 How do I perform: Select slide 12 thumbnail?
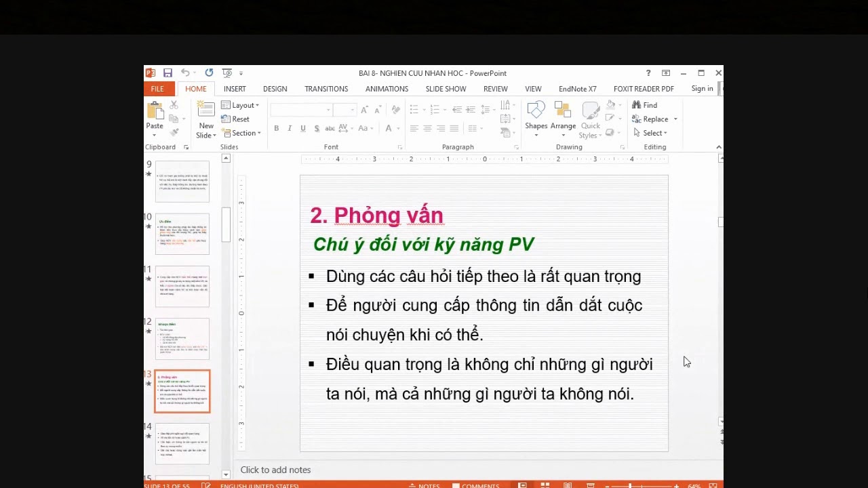coord(182,339)
